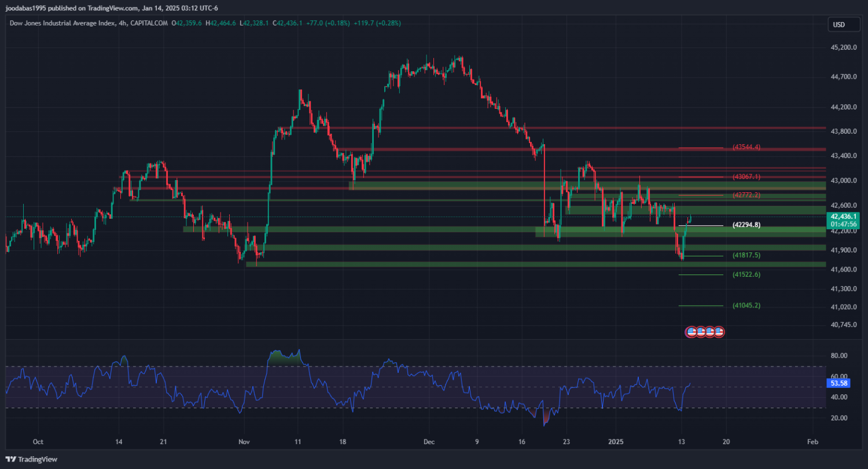Click the Dec marker on the time axis

point(428,441)
